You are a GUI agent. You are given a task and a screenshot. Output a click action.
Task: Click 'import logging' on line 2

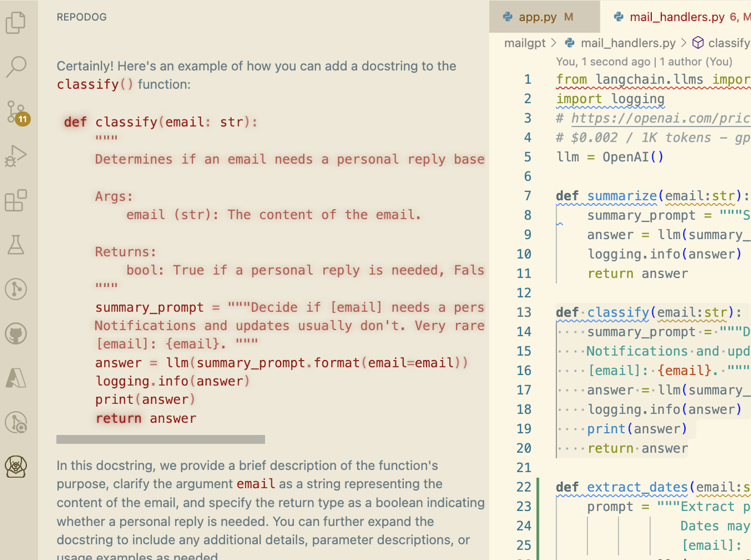coord(610,99)
